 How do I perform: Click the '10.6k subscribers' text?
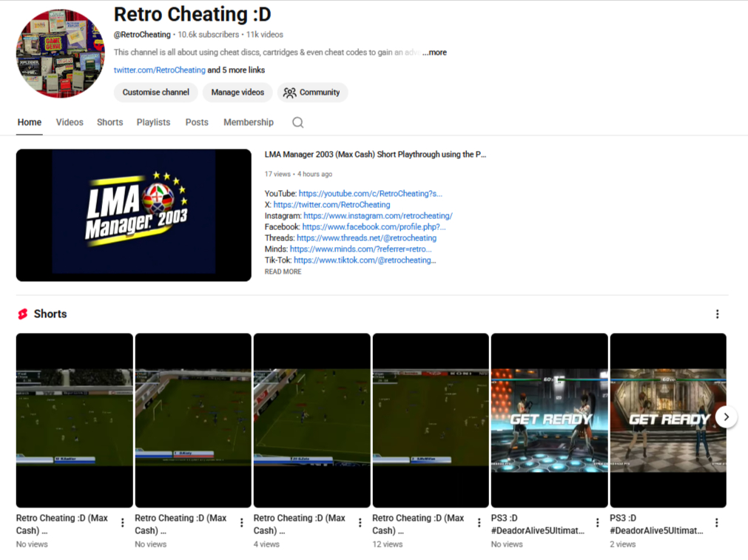point(209,34)
